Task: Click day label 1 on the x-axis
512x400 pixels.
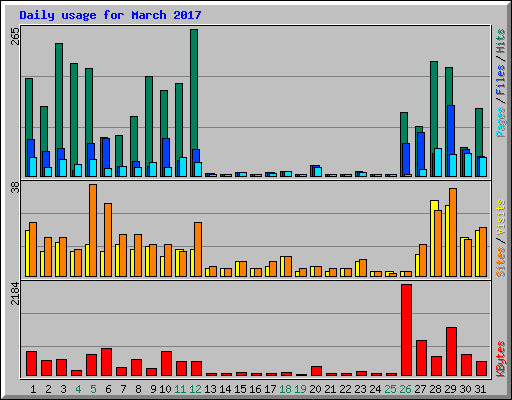Action: pos(33,389)
